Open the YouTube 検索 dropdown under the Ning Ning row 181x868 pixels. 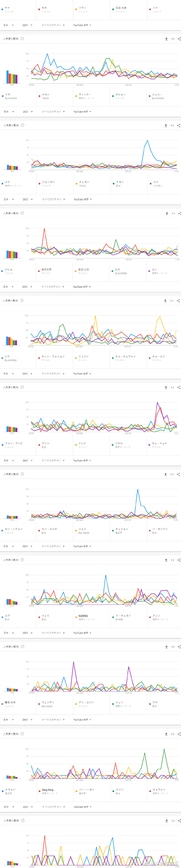pos(82,807)
